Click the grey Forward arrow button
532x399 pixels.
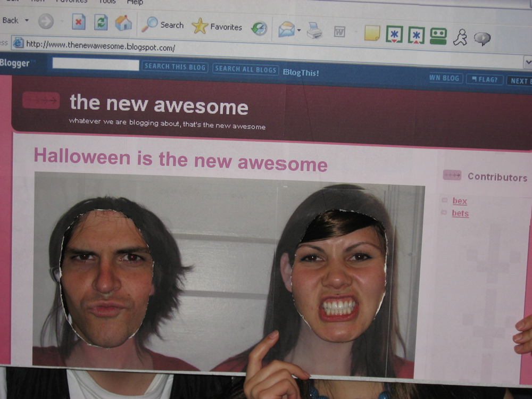tap(46, 21)
